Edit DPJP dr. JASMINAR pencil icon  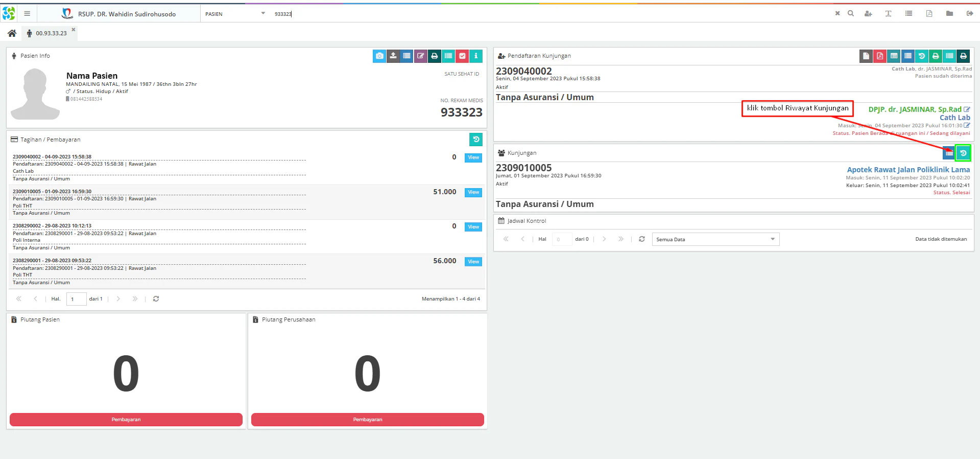(967, 109)
